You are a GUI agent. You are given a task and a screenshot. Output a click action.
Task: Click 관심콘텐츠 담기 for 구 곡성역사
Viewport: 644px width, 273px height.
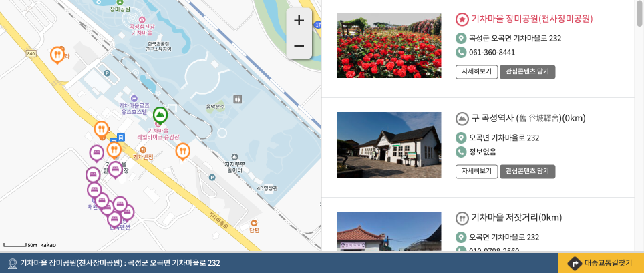click(527, 171)
